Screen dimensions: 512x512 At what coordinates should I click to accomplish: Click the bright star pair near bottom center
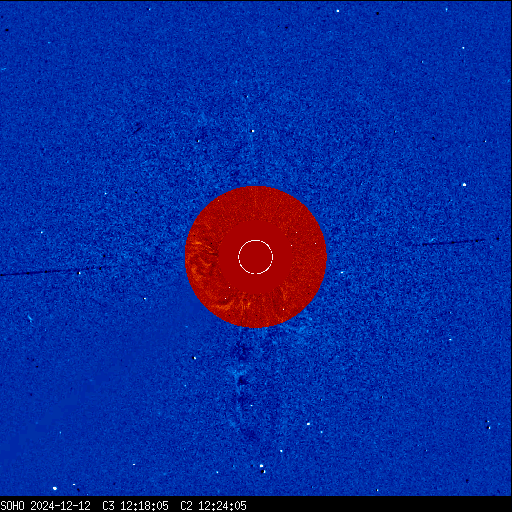click(262, 468)
